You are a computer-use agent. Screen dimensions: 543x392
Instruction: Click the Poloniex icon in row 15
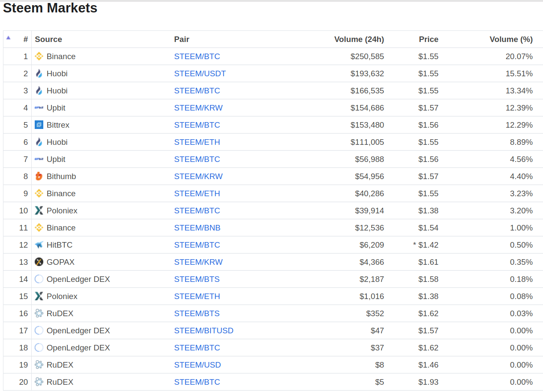click(39, 296)
